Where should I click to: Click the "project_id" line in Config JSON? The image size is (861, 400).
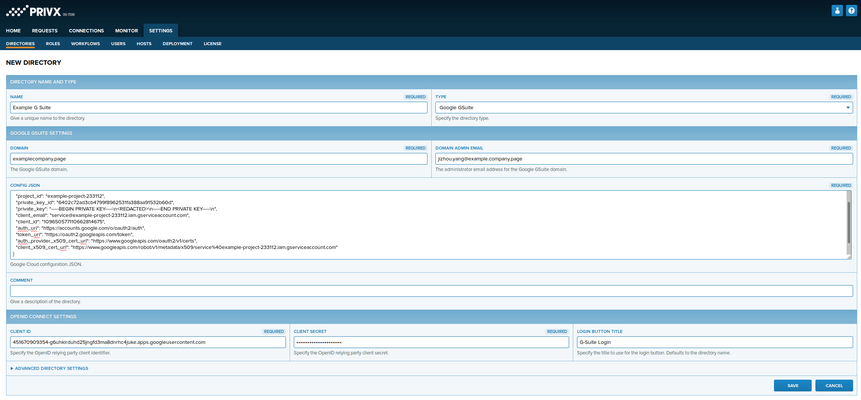click(61, 196)
